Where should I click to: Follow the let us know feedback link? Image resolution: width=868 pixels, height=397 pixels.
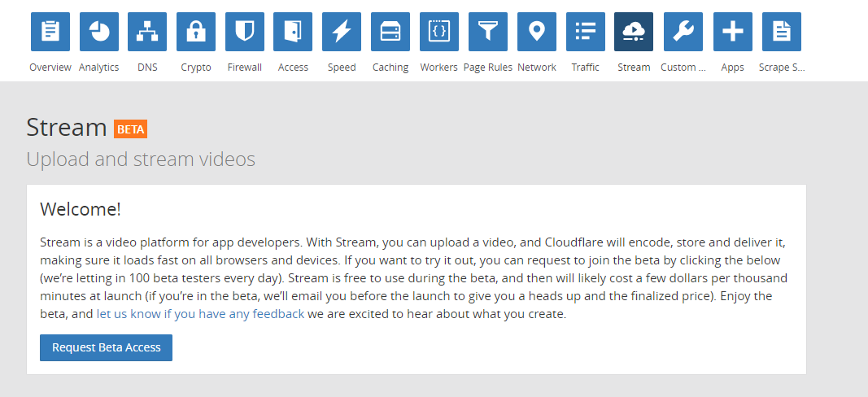click(x=200, y=315)
